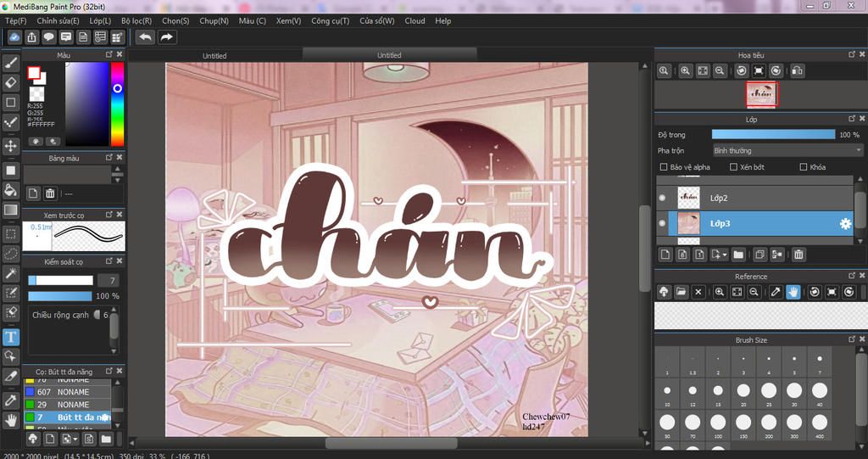Open the Công cụ(T) menu
This screenshot has height=459, width=868.
(331, 20)
